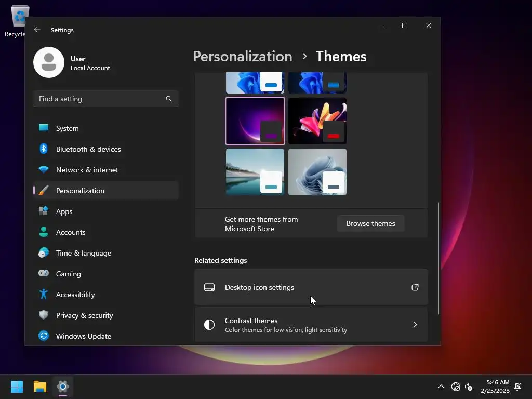532x399 pixels.
Task: Open File Explorer from taskbar
Action: pos(39,387)
